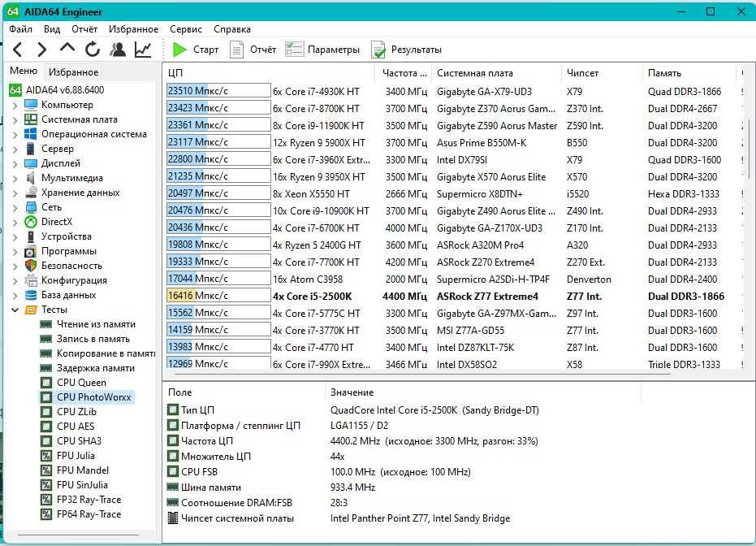The width and height of the screenshot is (756, 546).
Task: Click the AIDA64 v6.88.6400 root icon
Action: pyautogui.click(x=15, y=89)
